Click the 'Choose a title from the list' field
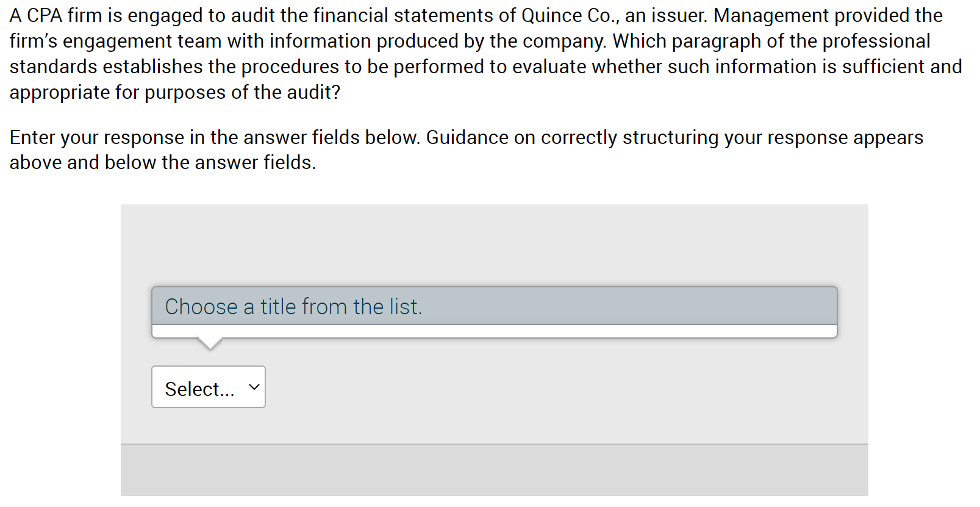980x507 pixels. pyautogui.click(x=494, y=306)
